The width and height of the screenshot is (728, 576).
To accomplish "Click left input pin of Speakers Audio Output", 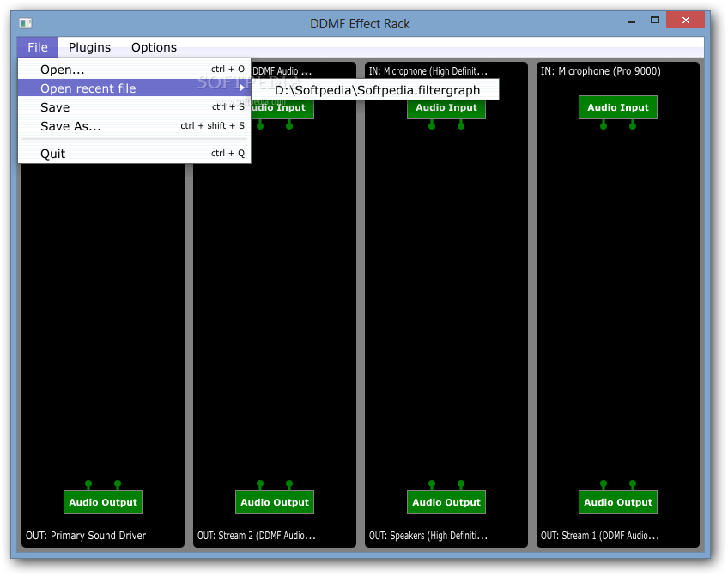I will [x=432, y=485].
